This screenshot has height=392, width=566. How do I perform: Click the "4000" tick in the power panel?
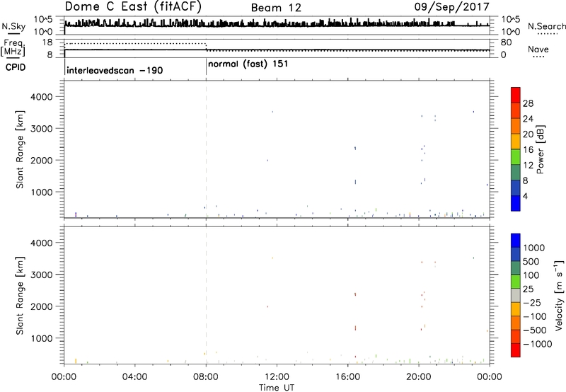[42, 97]
